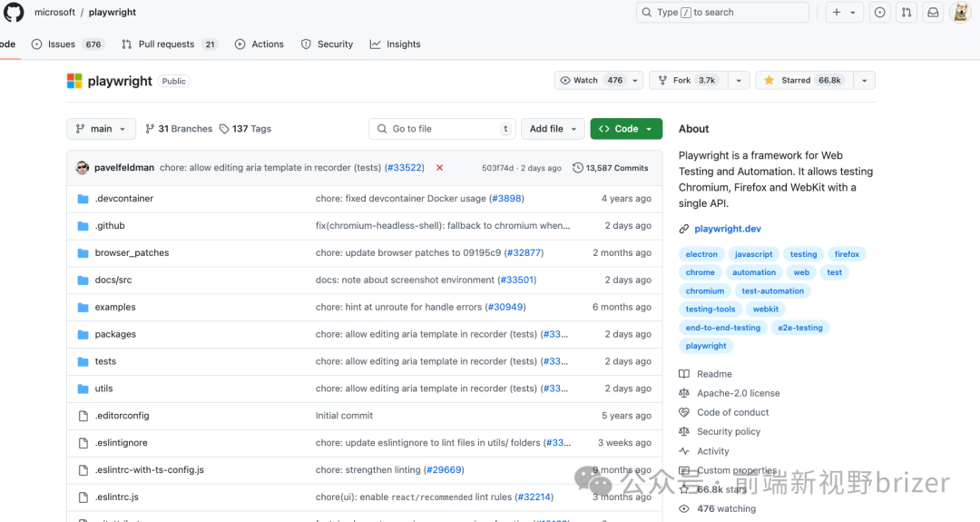This screenshot has height=522, width=980.
Task: Open the .eslintignore file
Action: [122, 443]
